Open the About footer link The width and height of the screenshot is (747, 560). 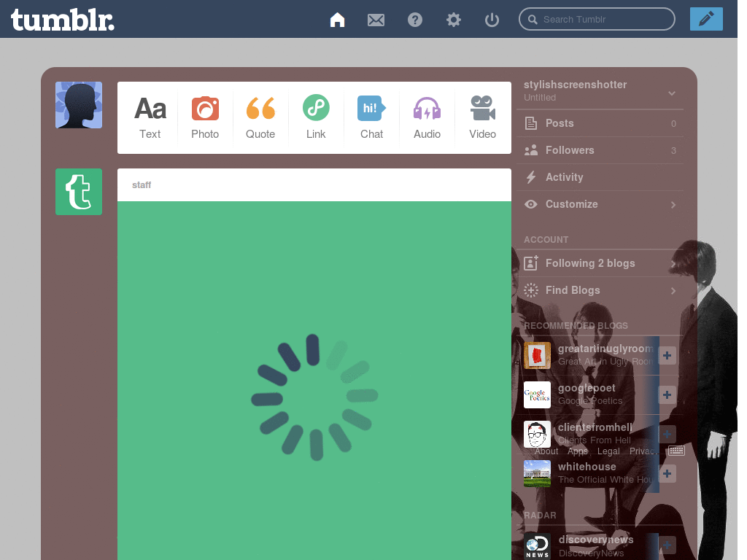coord(546,451)
